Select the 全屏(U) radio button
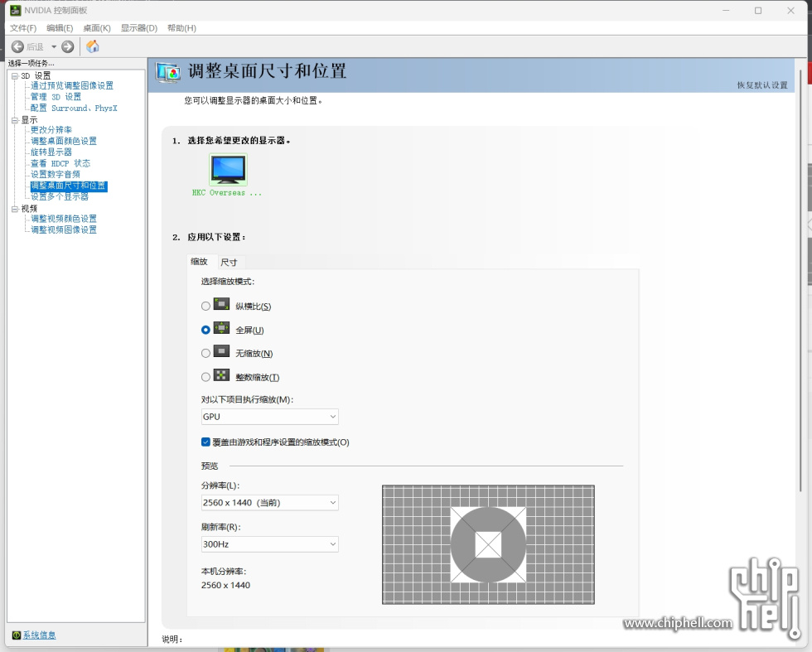 (x=205, y=330)
